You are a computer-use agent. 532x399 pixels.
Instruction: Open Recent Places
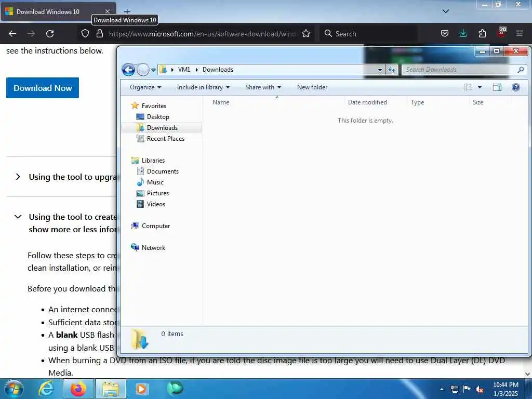(166, 138)
